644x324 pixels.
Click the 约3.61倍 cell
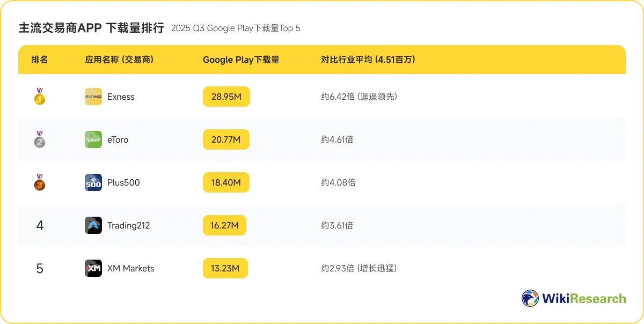point(337,225)
